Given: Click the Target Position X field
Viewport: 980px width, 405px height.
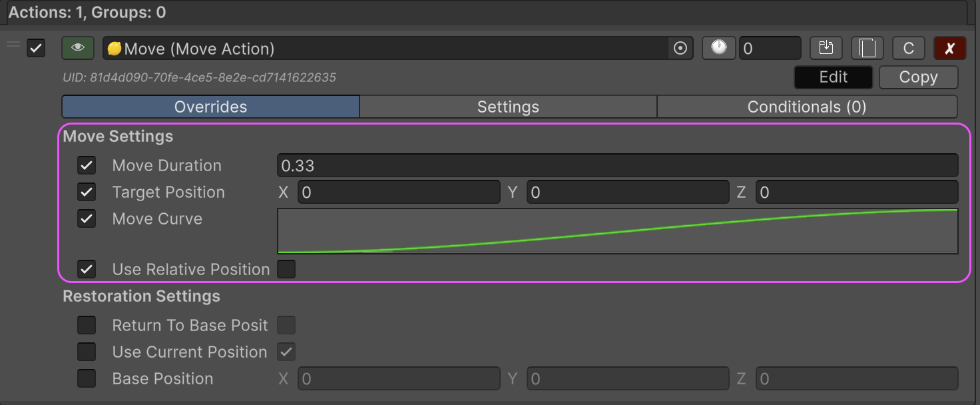Looking at the screenshot, I should click(x=398, y=192).
